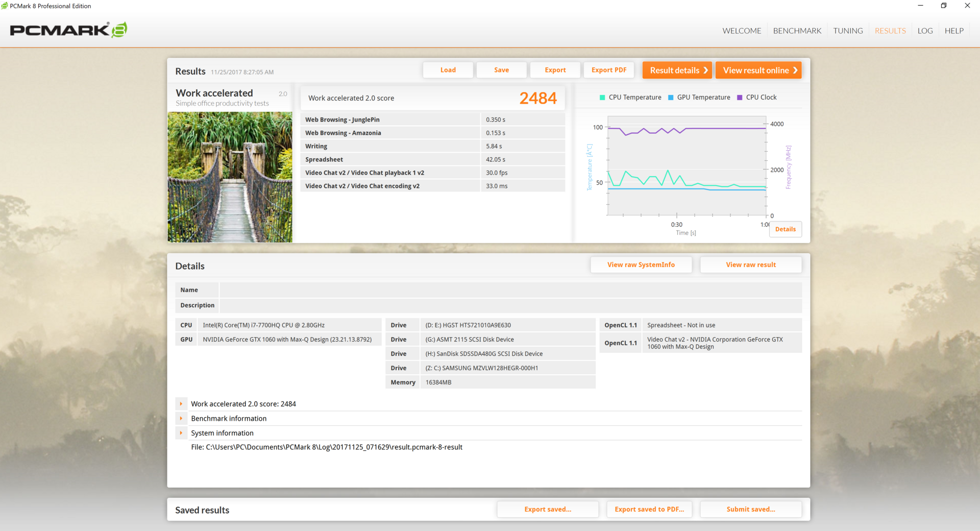Open Result details

(x=677, y=70)
